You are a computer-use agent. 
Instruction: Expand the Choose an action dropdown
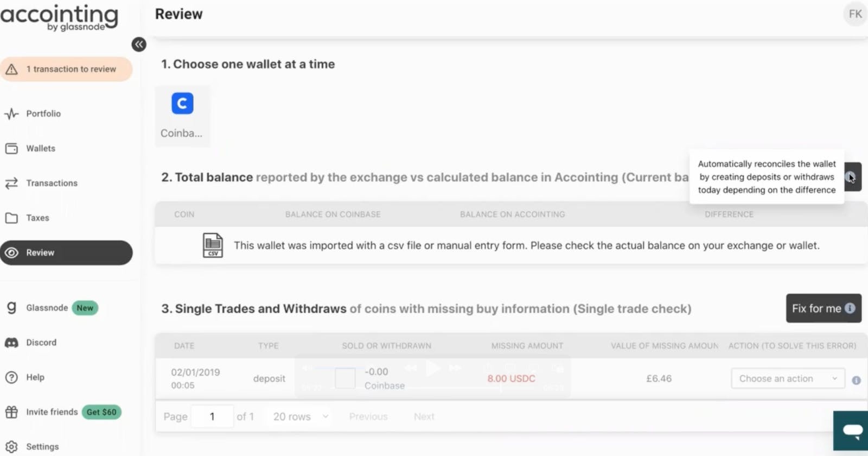pyautogui.click(x=788, y=378)
